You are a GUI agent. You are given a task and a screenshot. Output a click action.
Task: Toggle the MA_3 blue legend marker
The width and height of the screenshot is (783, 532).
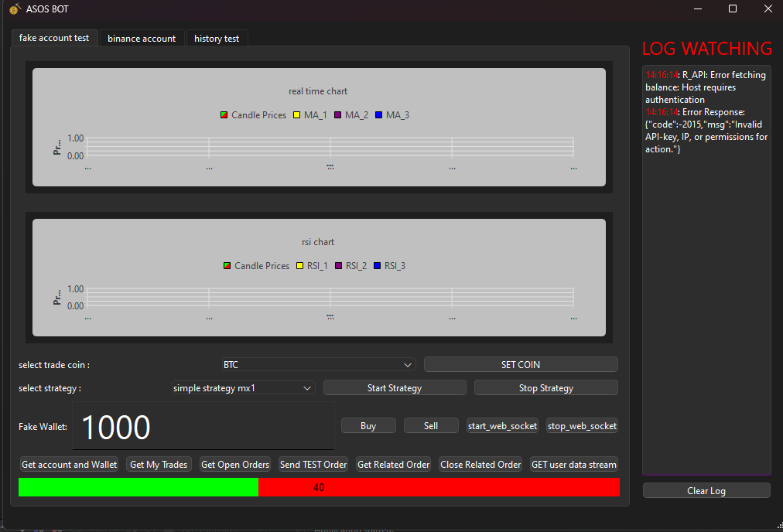point(378,115)
